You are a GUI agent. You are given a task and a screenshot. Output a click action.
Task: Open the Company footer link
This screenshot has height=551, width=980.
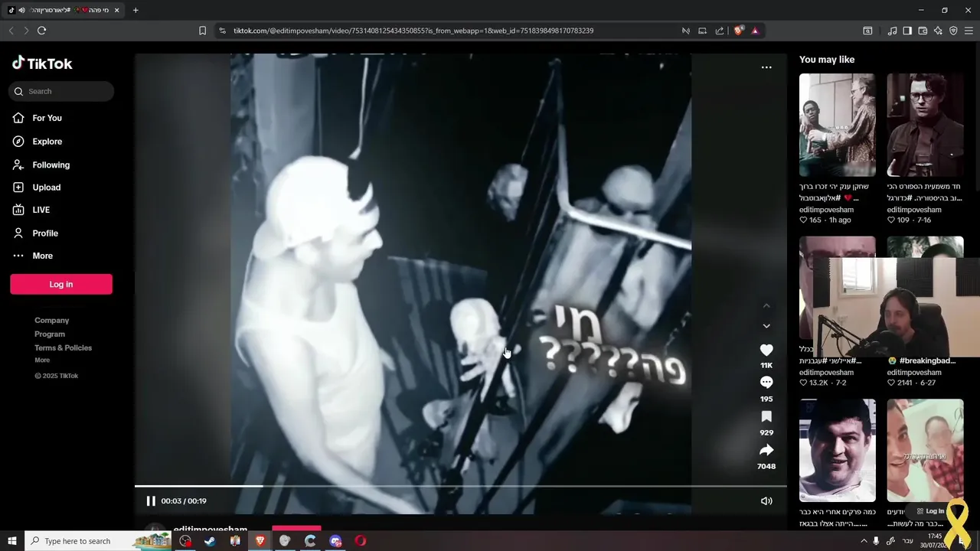(51, 321)
